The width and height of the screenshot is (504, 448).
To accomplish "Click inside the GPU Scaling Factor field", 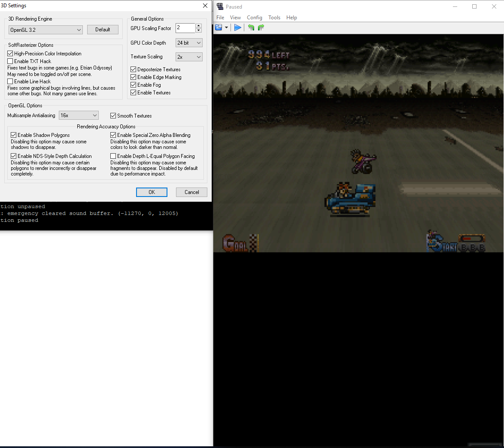I will pos(185,28).
